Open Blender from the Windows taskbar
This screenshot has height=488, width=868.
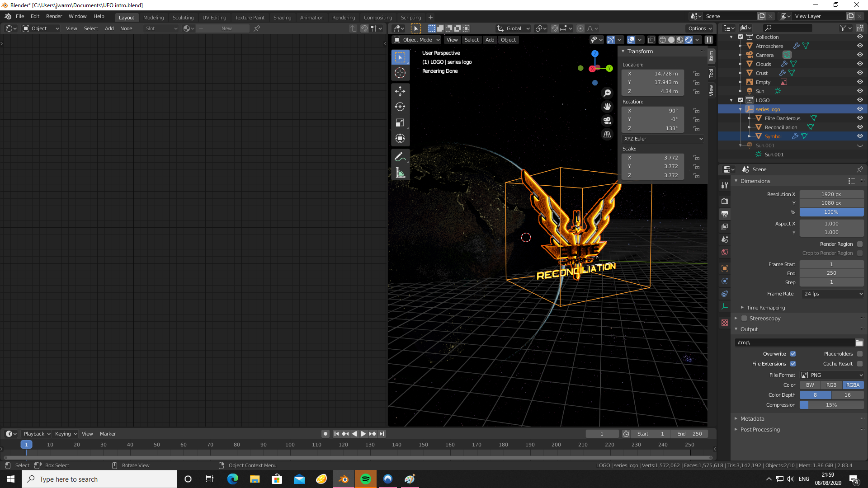point(344,479)
